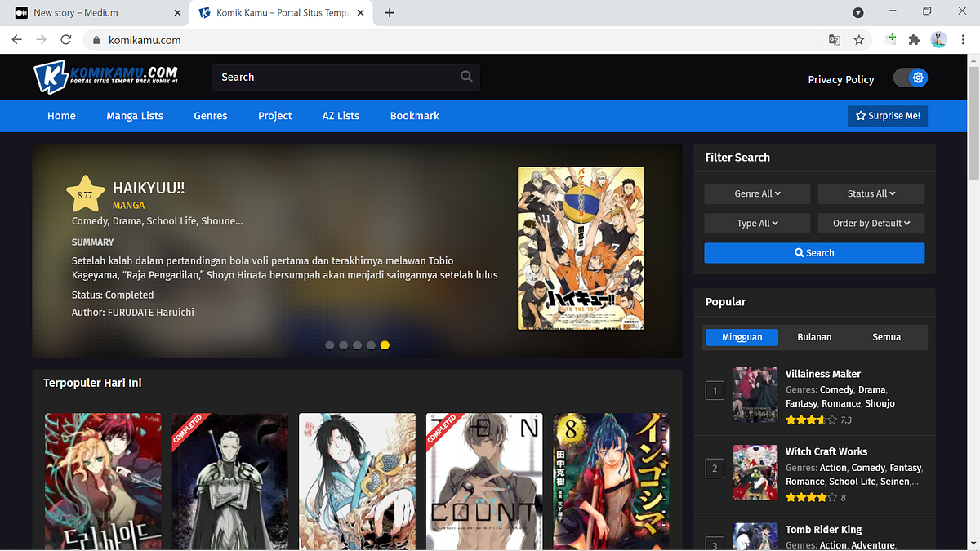Open AZ Lists in navigation bar
The width and height of the screenshot is (980, 551).
point(341,116)
